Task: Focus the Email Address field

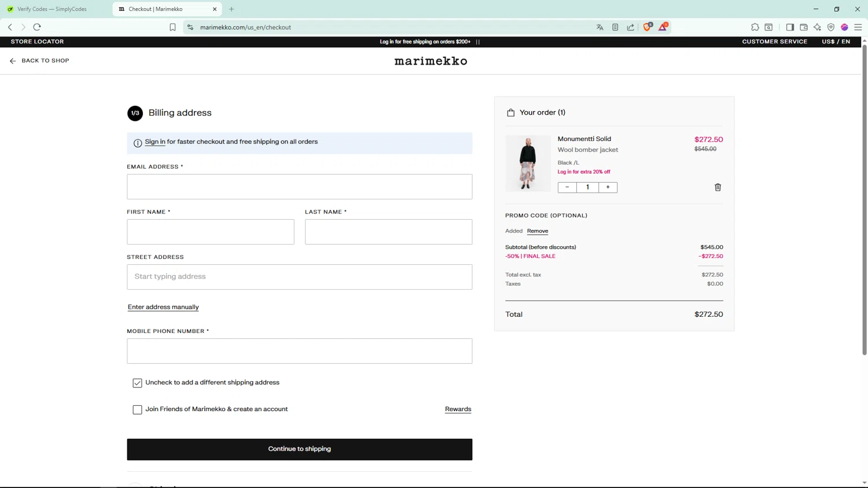Action: pyautogui.click(x=299, y=187)
